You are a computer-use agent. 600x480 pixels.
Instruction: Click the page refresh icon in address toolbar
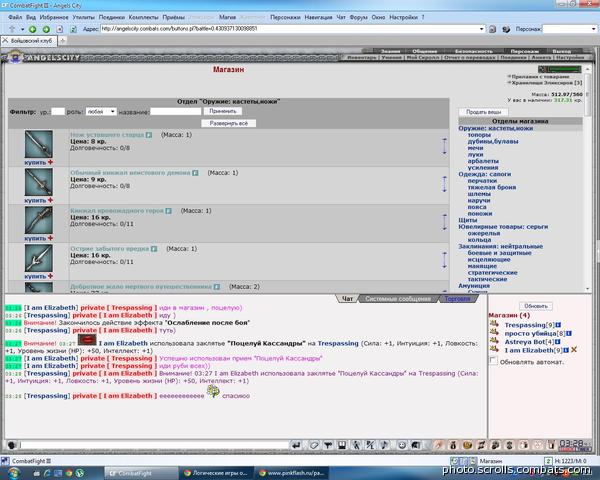coord(73,29)
